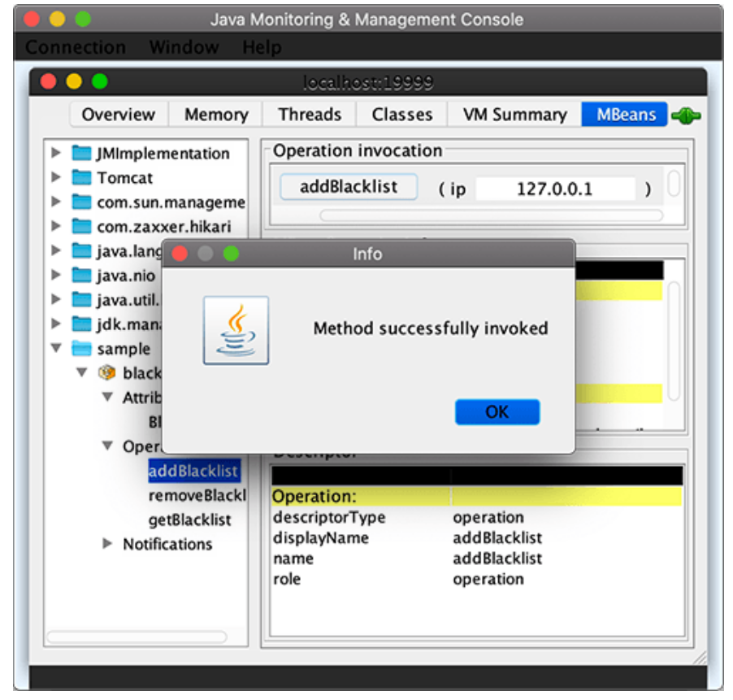Click the JMImplementation tree label
This screenshot has width=733, height=700.
point(163,154)
